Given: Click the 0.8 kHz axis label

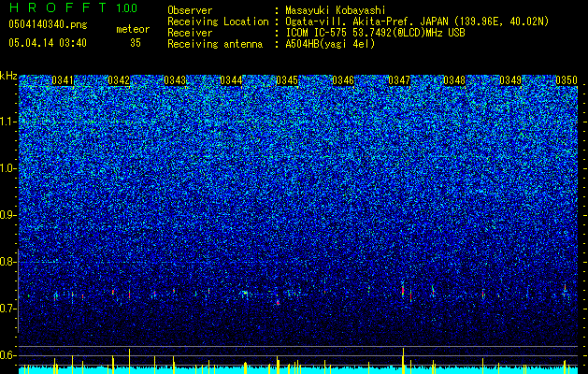Looking at the screenshot, I should pos(7,262).
